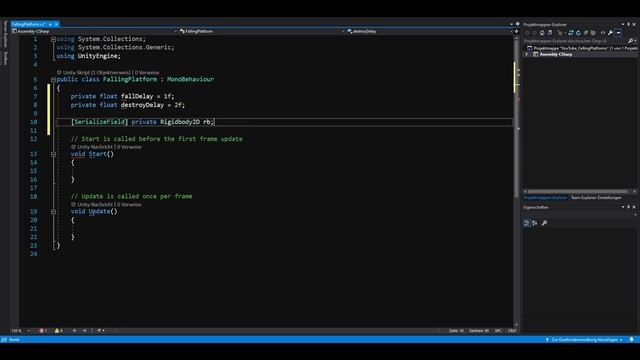Image resolution: width=640 pixels, height=360 pixels.
Task: Switch views icon in Projektmappen-Explorer toolbar
Action: [550, 33]
